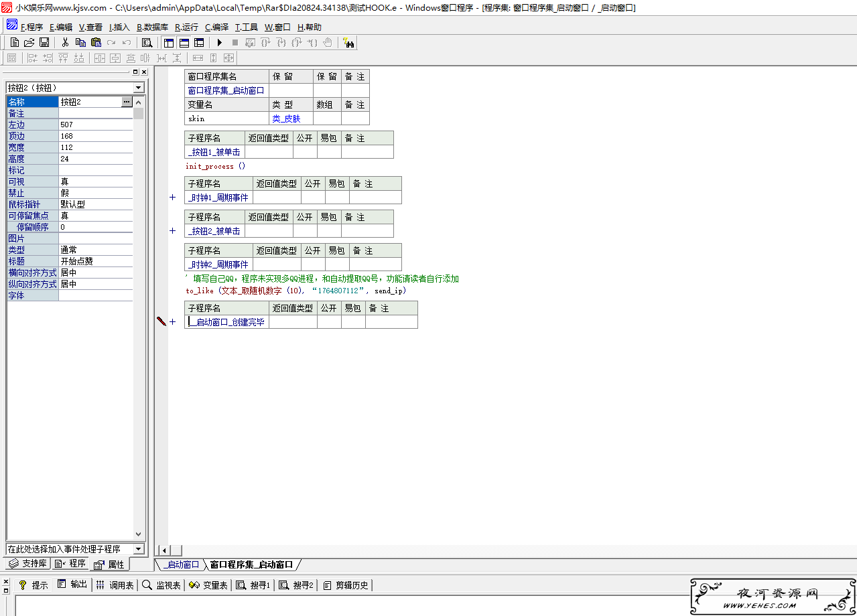Expand the _按钮2_被单击 subroutine
This screenshot has width=857, height=616.
[172, 231]
